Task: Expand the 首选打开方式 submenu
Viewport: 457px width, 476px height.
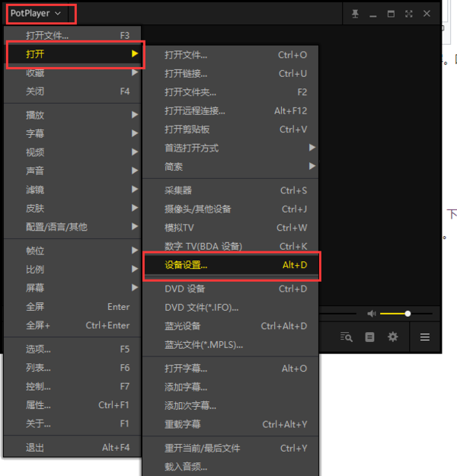Action: point(230,148)
